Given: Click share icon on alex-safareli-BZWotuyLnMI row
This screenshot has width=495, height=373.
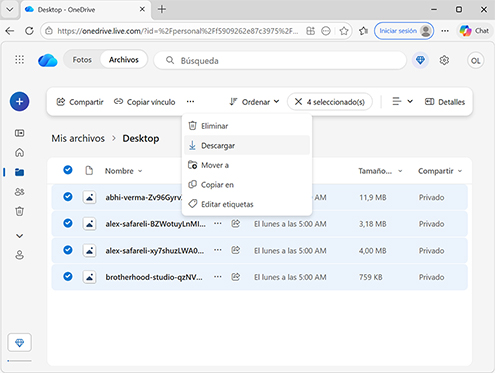Looking at the screenshot, I should [x=236, y=223].
